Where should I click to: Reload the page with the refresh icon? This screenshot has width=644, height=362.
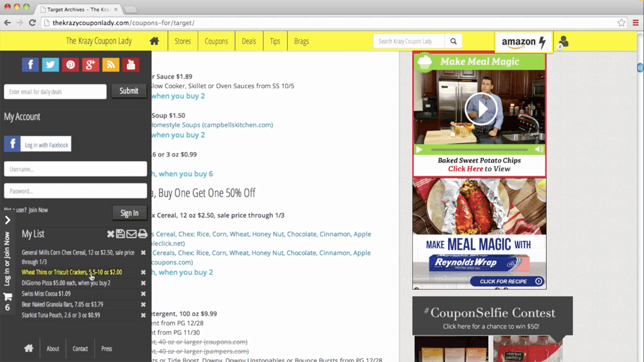click(32, 23)
